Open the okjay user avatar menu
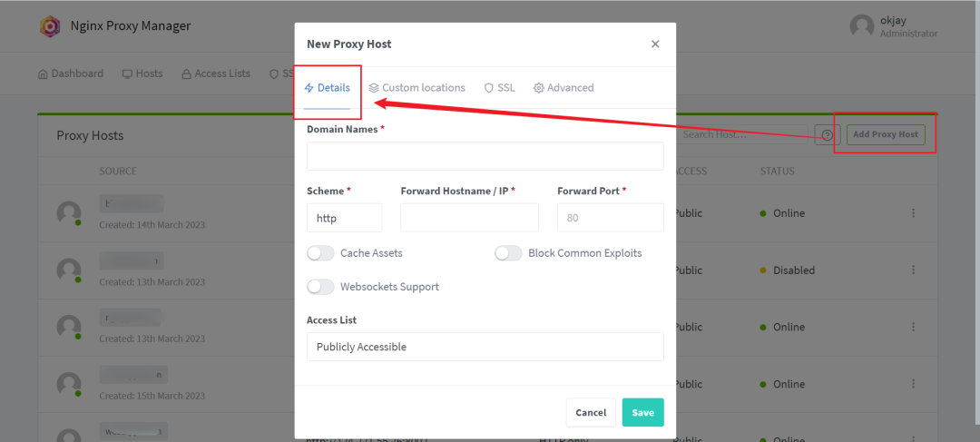Viewport: 980px width, 442px height. click(862, 25)
